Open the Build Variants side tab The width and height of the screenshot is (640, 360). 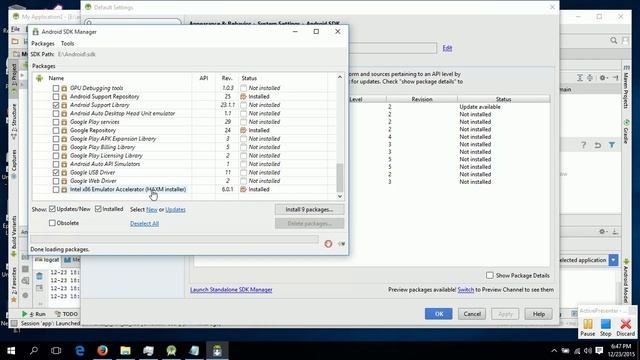pos(13,236)
